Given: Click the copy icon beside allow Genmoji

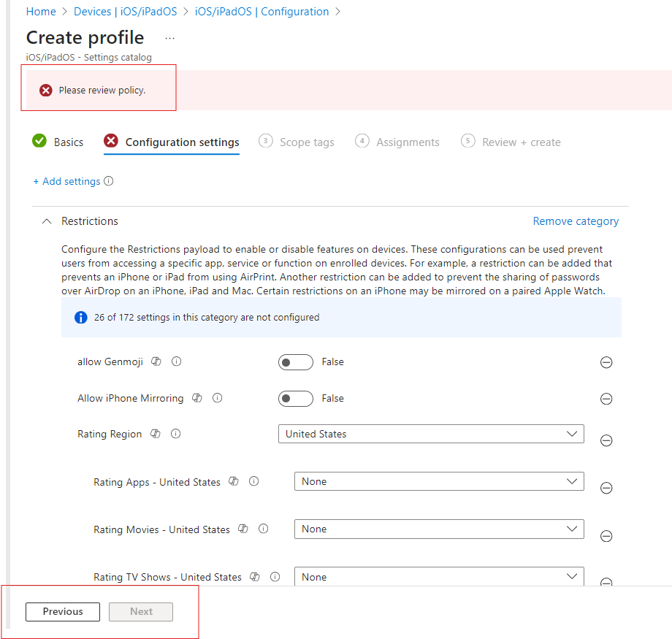Looking at the screenshot, I should click(156, 361).
